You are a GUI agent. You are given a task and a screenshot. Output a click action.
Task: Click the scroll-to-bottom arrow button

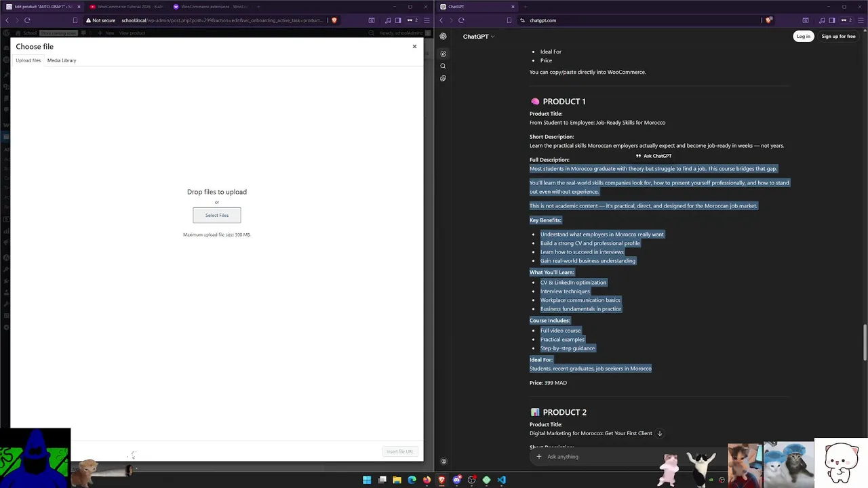tap(659, 433)
